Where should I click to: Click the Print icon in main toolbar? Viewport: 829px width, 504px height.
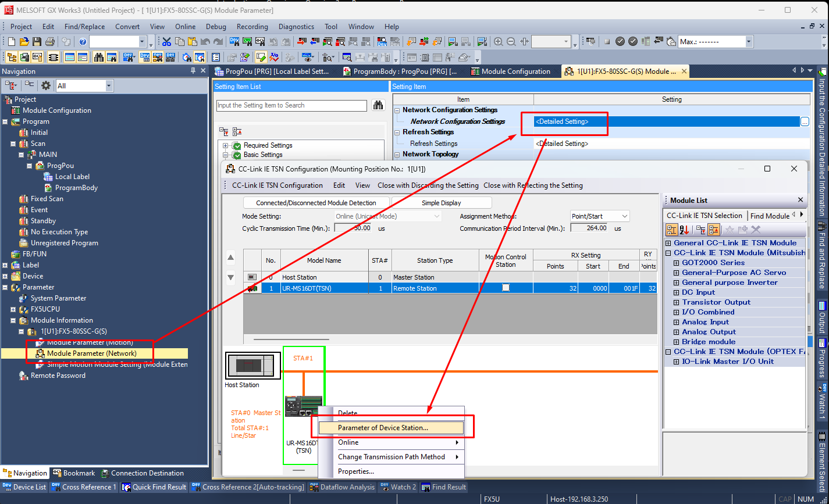(x=49, y=42)
